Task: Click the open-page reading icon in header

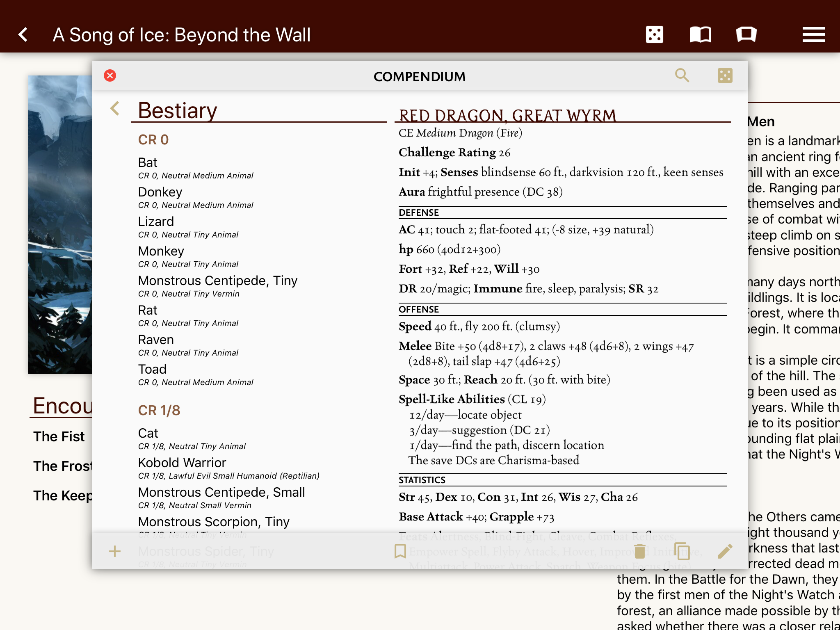Action: pos(746,34)
